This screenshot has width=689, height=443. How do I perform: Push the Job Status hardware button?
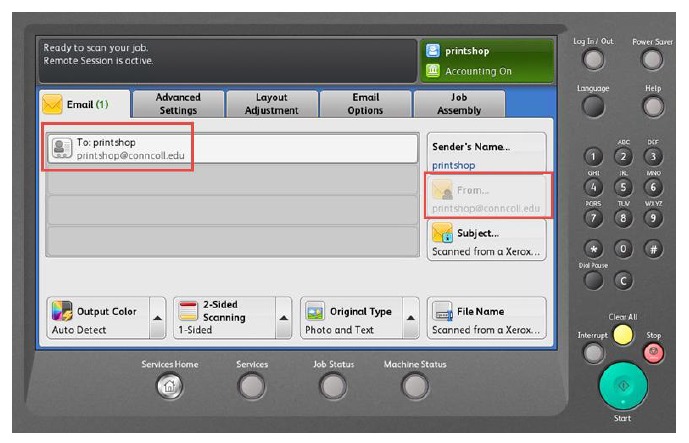tap(333, 386)
